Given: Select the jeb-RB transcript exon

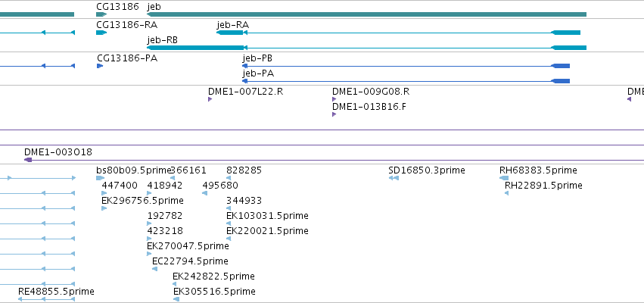Looking at the screenshot, I should (195, 48).
